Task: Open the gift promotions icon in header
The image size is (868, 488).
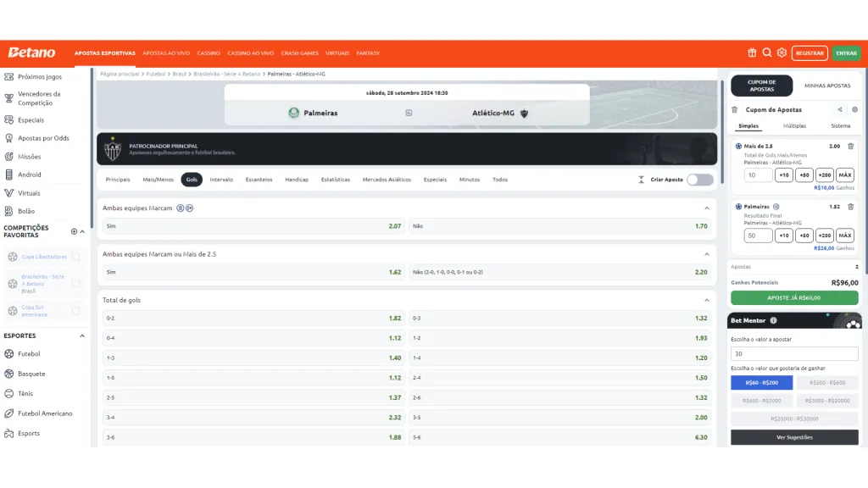Action: [752, 53]
